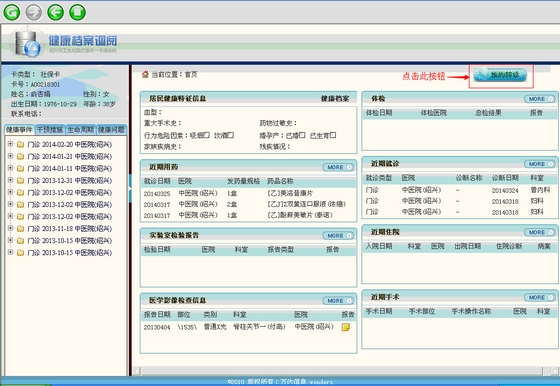Click folder icon of 门诊 2014-01-11 entry
The image size is (560, 386).
pyautogui.click(x=20, y=169)
